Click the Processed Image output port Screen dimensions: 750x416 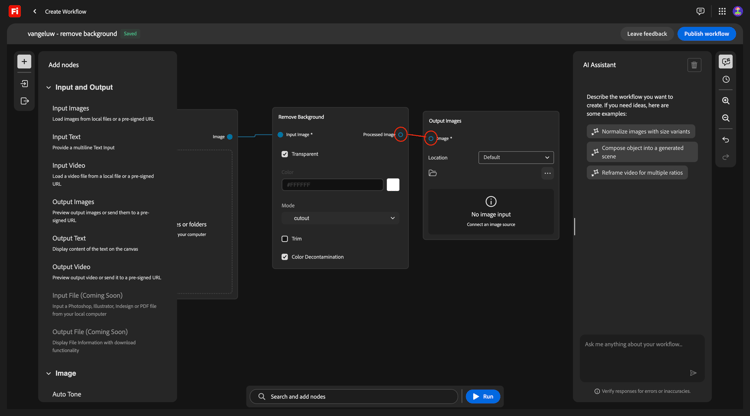401,134
